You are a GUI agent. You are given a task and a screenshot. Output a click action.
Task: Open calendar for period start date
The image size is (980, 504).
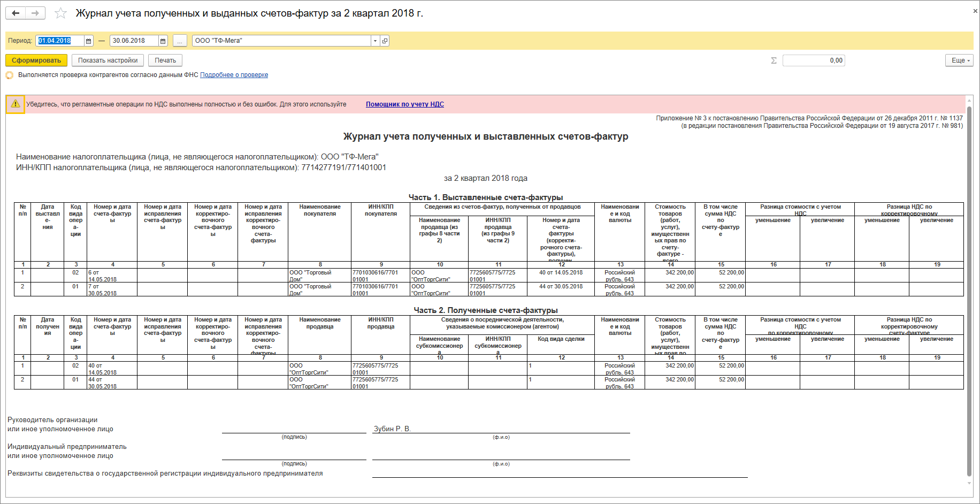point(89,41)
